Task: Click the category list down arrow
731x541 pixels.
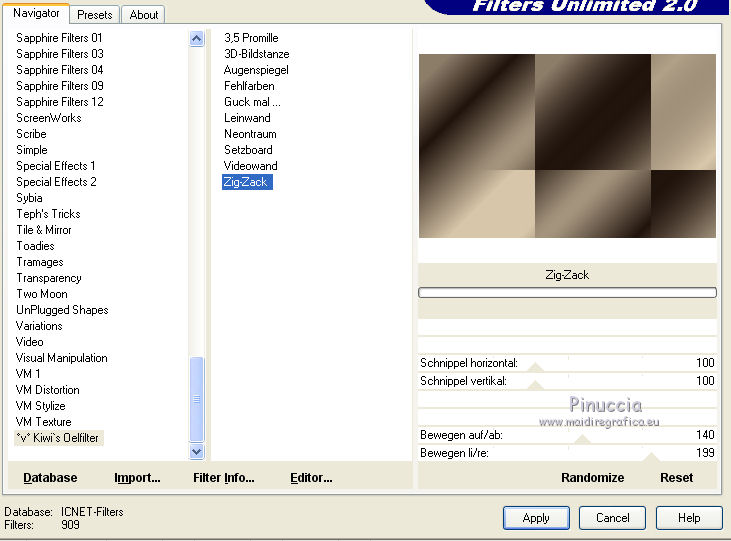Action: 197,451
